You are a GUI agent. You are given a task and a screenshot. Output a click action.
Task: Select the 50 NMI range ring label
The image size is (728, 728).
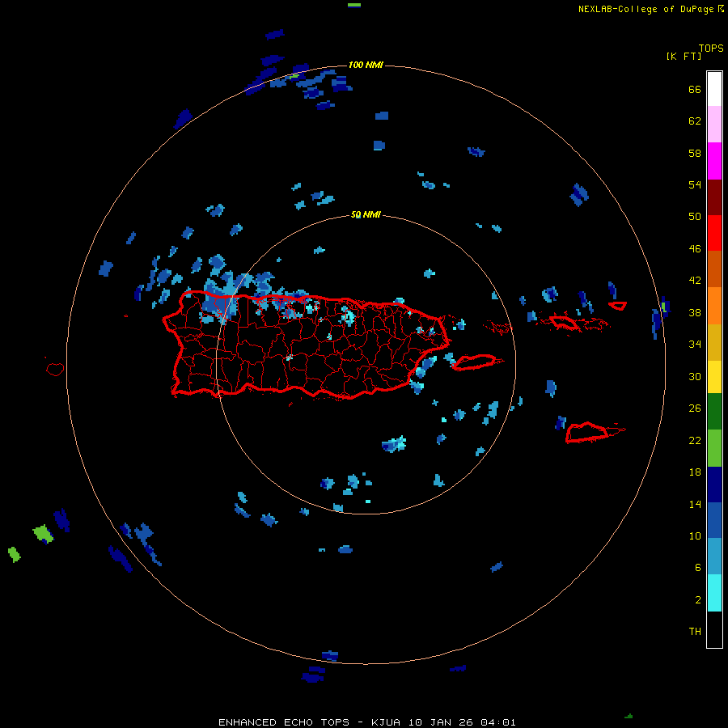click(x=366, y=214)
